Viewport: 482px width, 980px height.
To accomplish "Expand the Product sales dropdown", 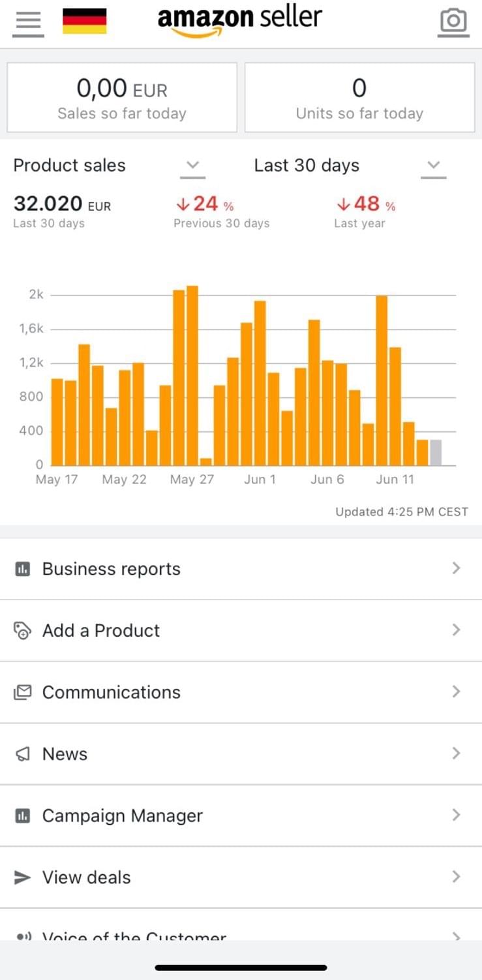I will (x=192, y=166).
